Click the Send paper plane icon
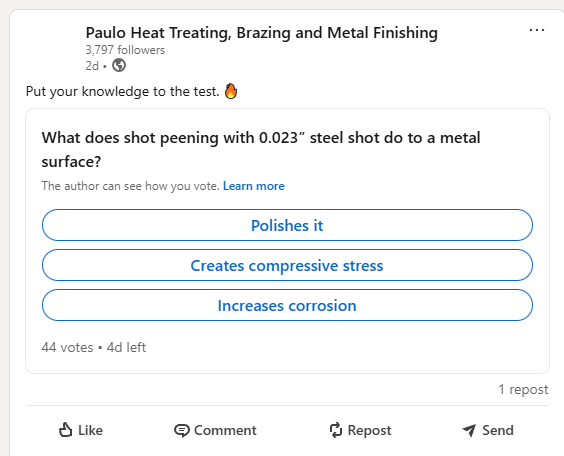564x456 pixels. (469, 430)
